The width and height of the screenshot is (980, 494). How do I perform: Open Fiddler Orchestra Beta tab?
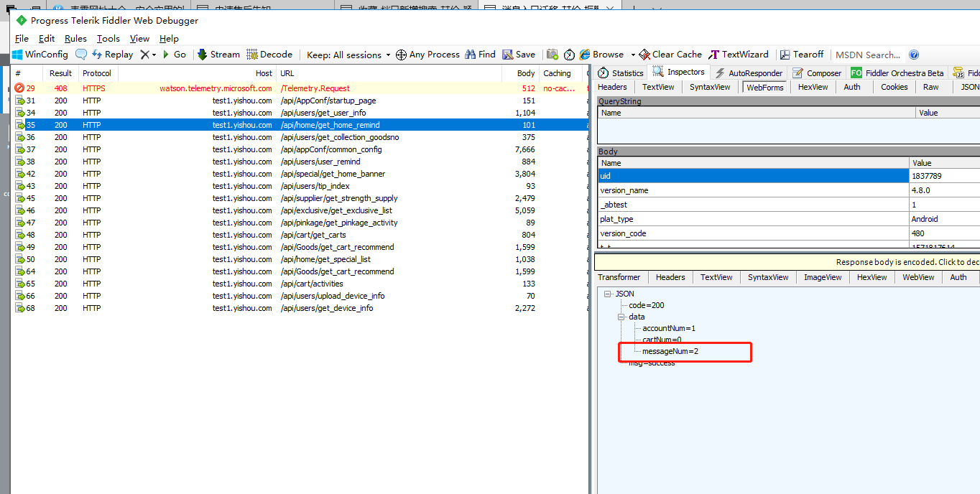tap(897, 73)
